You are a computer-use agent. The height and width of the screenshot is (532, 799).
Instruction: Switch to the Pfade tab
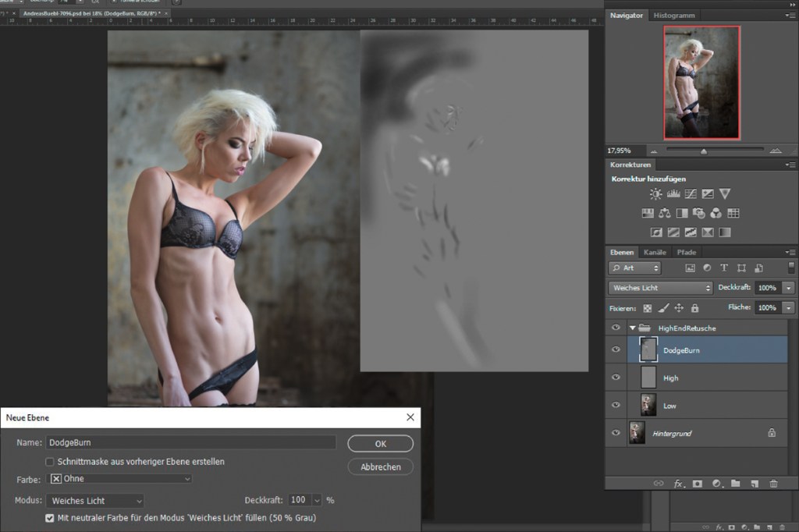tap(687, 252)
